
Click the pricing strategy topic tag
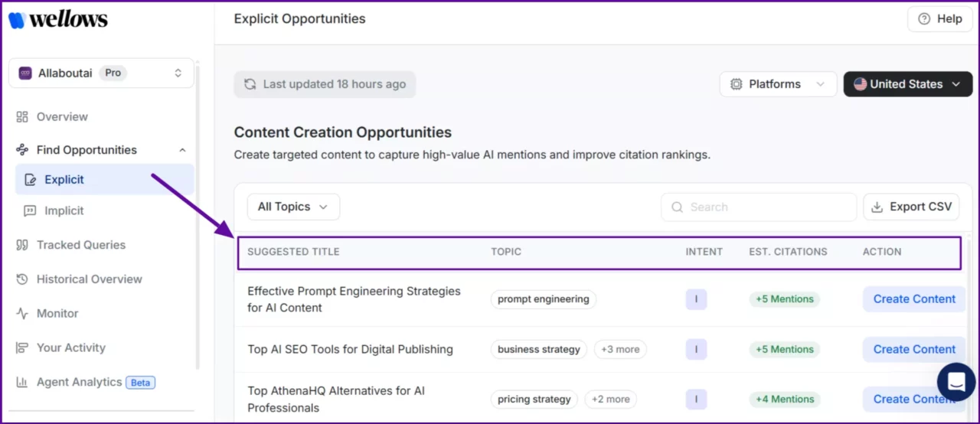[x=534, y=400]
